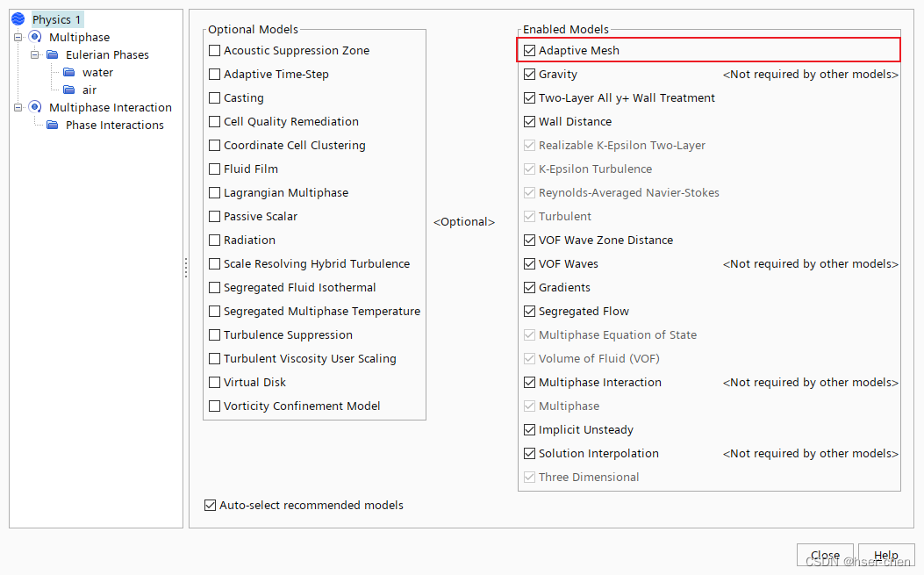
Task: Uncheck VOF Wave Zone Distance
Action: pyautogui.click(x=530, y=240)
